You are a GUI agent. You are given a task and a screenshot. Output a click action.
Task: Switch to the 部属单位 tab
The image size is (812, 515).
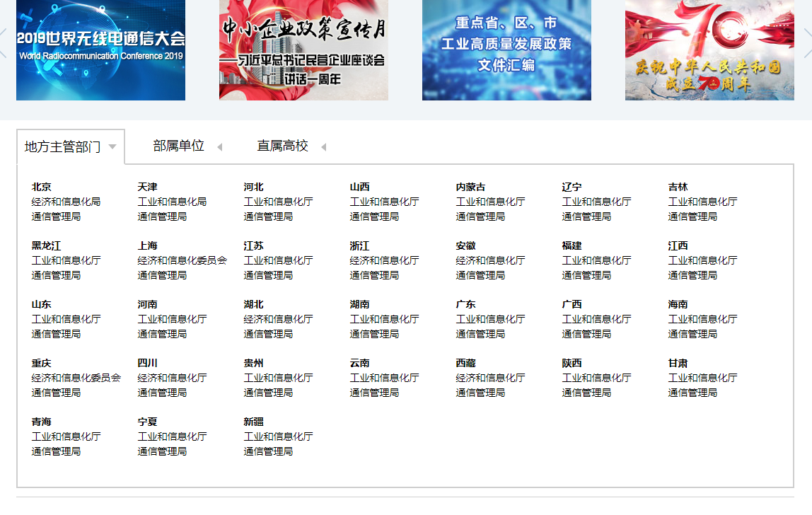pos(179,146)
